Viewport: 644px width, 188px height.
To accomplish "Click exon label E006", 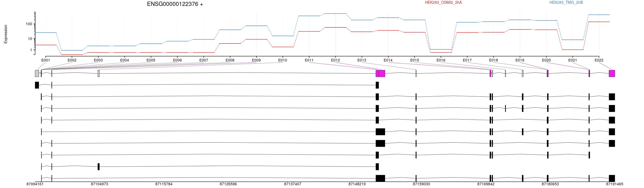I will [x=177, y=60].
